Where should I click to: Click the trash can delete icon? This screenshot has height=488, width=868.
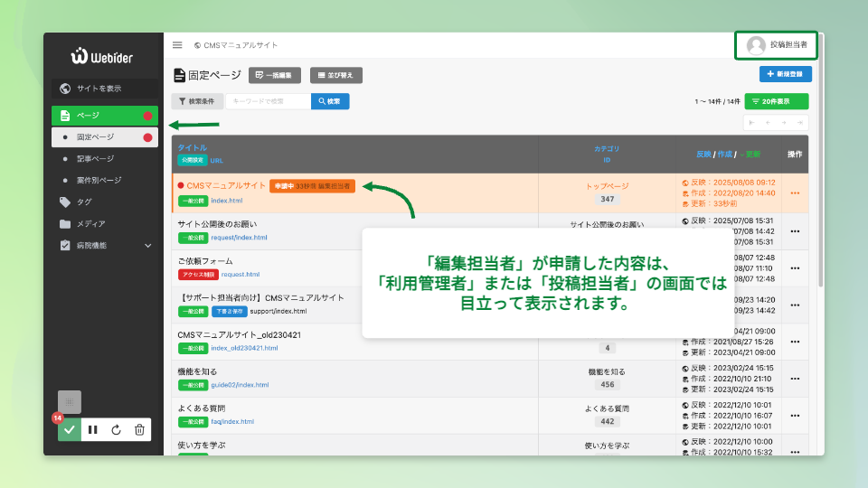pyautogui.click(x=139, y=430)
